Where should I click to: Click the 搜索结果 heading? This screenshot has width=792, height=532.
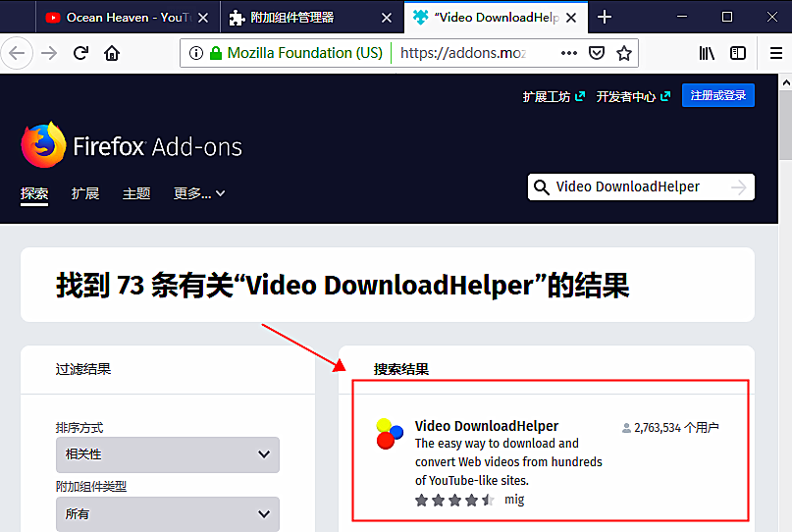pyautogui.click(x=401, y=369)
